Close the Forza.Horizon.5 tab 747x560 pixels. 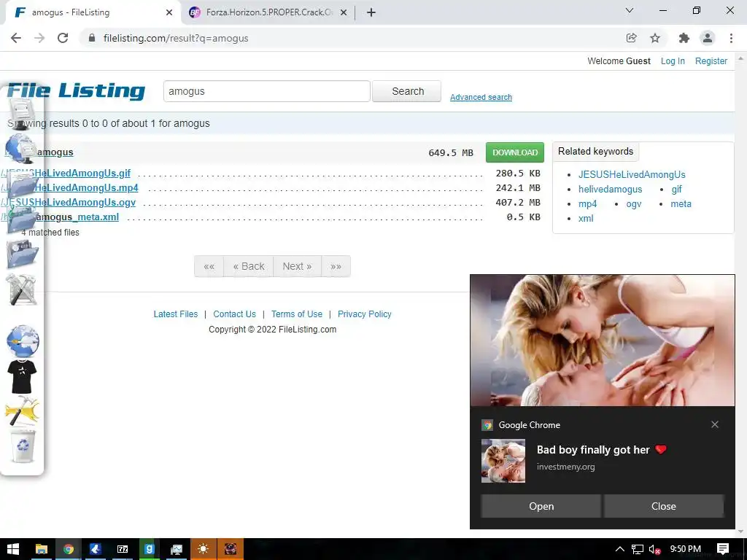pyautogui.click(x=343, y=12)
